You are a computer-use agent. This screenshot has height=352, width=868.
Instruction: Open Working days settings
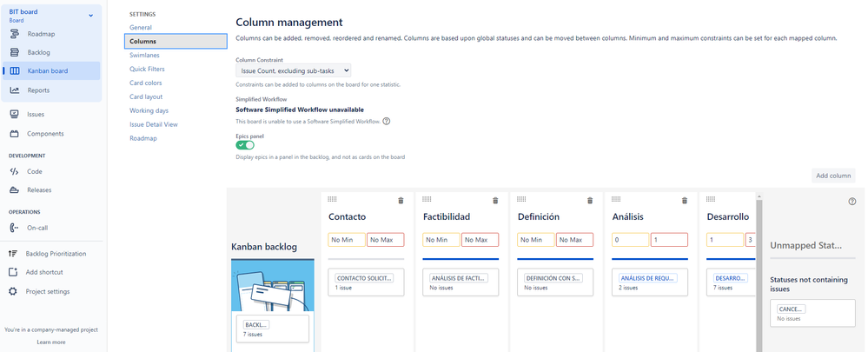[x=149, y=110]
